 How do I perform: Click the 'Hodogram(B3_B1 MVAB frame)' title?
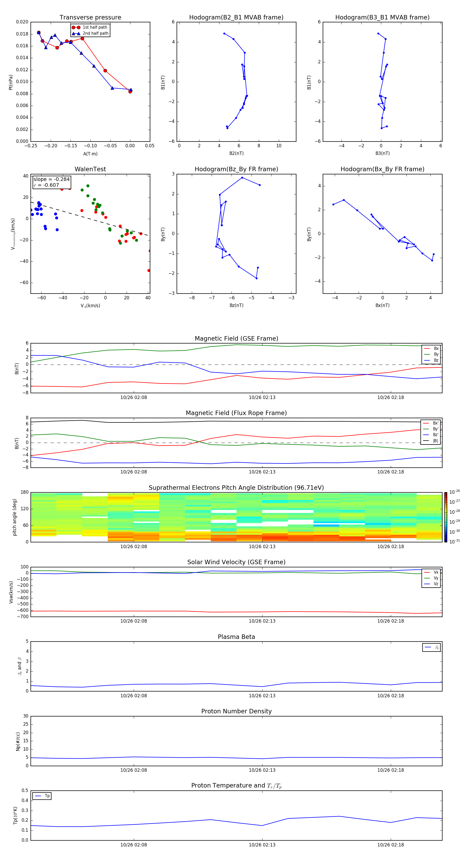[382, 18]
